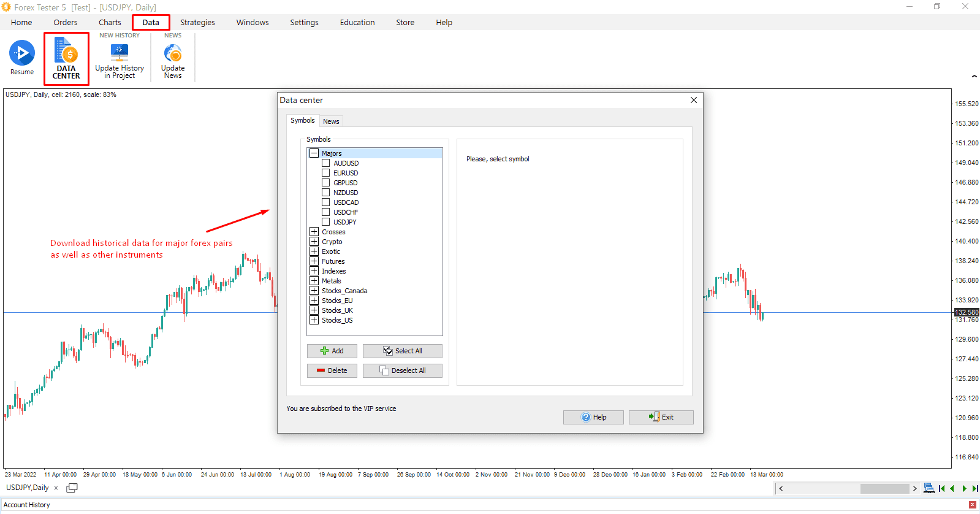Click the Add symbol button
The image size is (980, 514).
click(x=332, y=351)
